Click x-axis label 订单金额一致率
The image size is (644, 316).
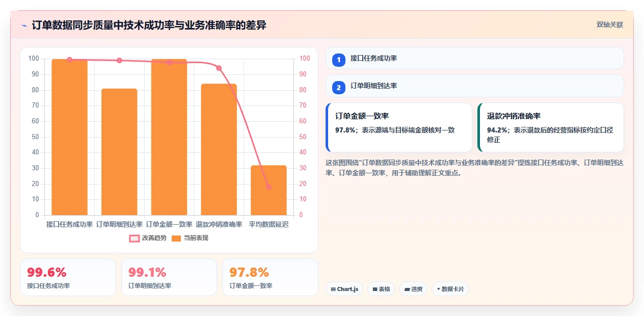(169, 224)
